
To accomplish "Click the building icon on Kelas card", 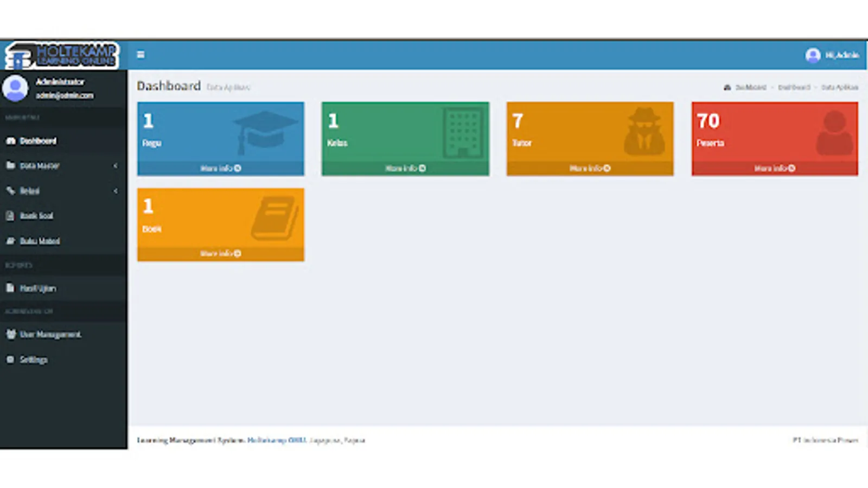I will 463,133.
